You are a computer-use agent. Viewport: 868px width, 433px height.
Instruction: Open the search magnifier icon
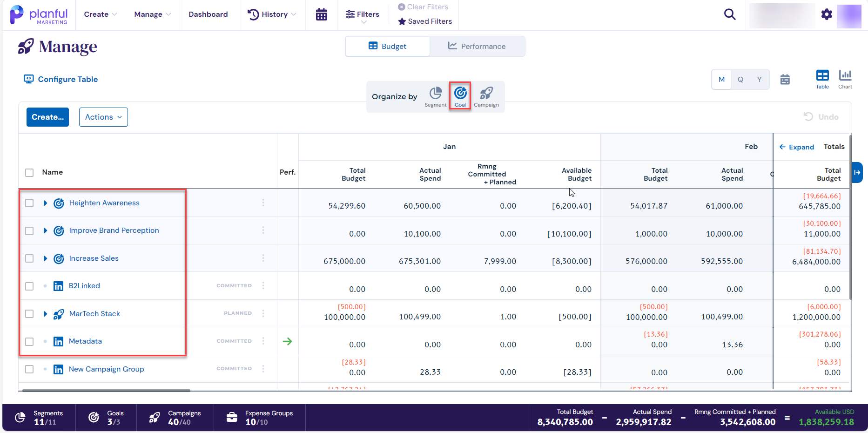coord(730,14)
